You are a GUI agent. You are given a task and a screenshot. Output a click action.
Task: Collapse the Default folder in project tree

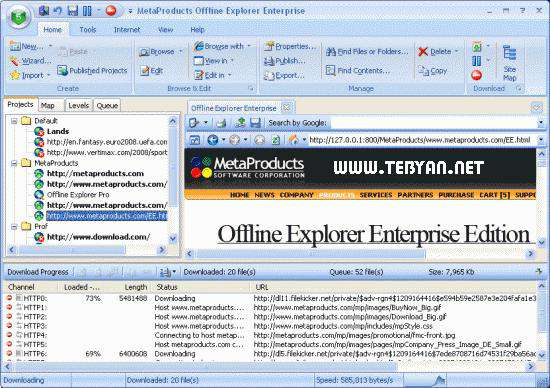pos(14,121)
